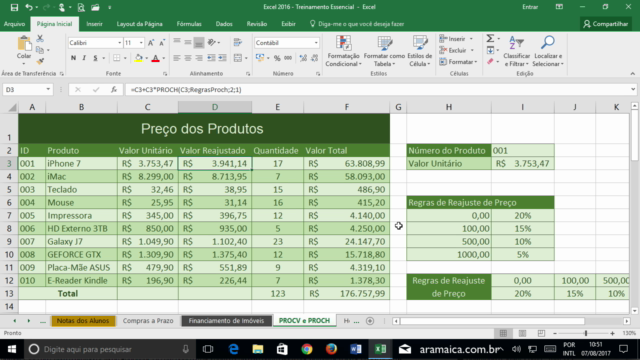Screen dimensions: 640x360
Task: Click the Increase Decimal icon
Action: (x=303, y=58)
